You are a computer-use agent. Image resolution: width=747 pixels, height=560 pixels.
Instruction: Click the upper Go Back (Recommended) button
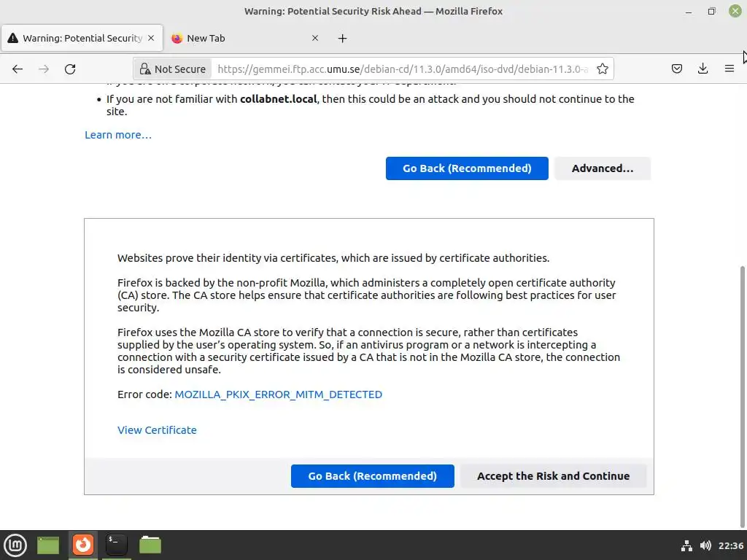(467, 168)
